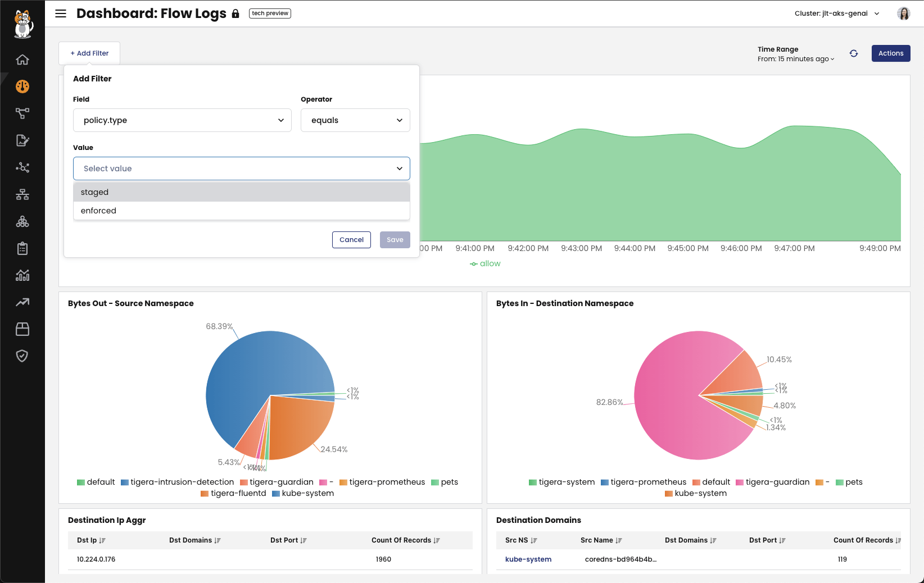Toggle tigera-fluentd legend entry
Image resolution: width=924 pixels, height=583 pixels.
[x=234, y=493]
